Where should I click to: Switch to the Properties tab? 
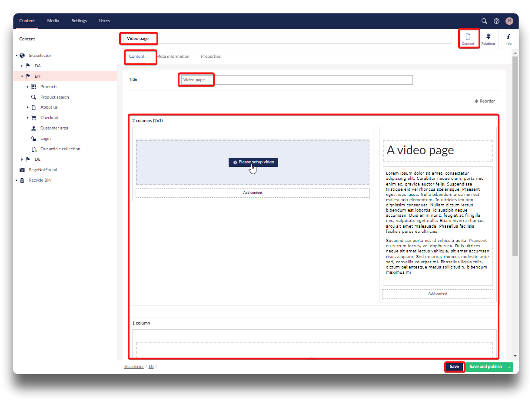click(210, 56)
